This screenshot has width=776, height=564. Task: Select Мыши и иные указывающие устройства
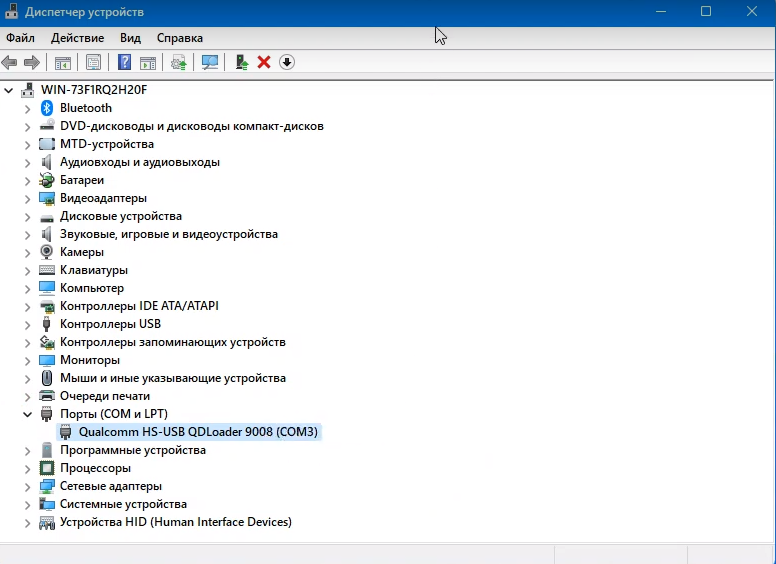(173, 378)
